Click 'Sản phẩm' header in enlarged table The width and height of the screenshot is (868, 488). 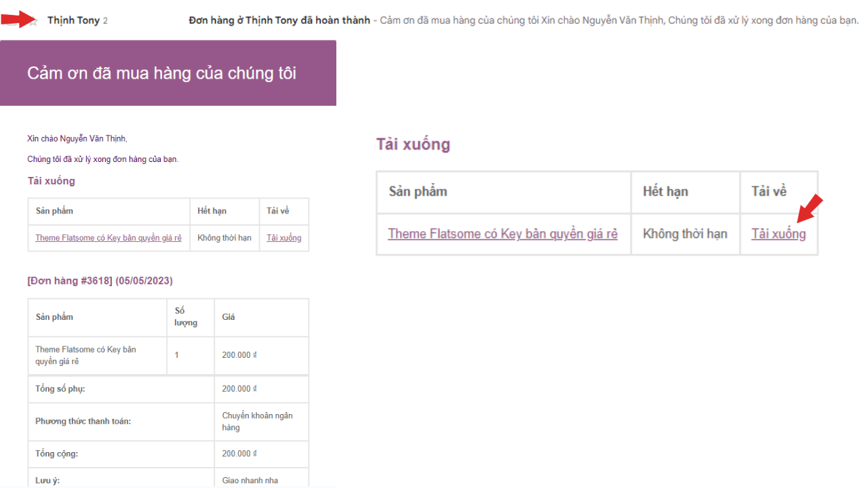pos(418,192)
